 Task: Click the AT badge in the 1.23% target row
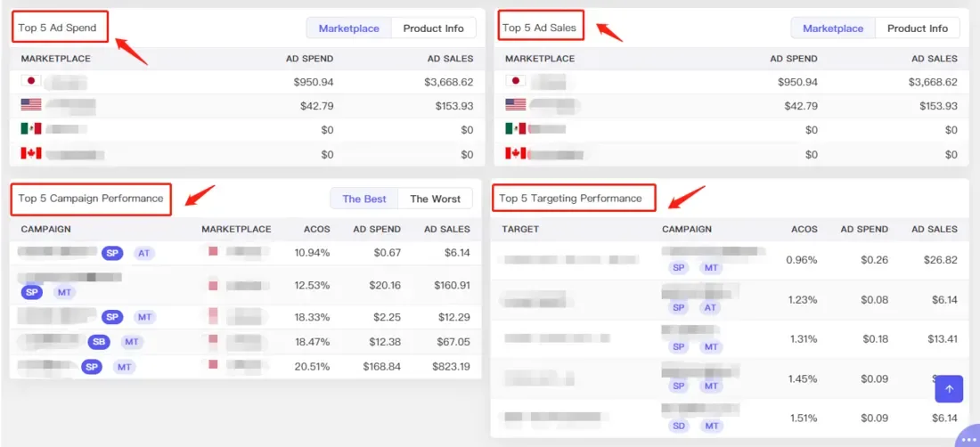click(x=711, y=307)
